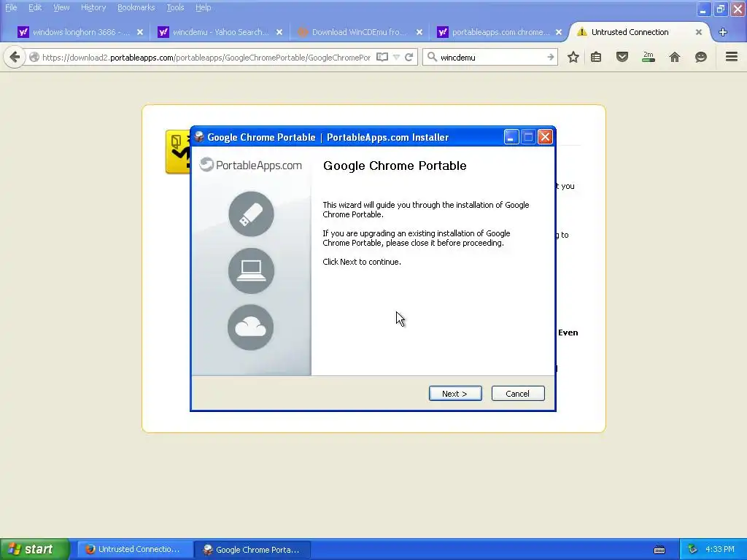The image size is (747, 560).
Task: Minimize the PortableApps installer window
Action: coord(511,137)
